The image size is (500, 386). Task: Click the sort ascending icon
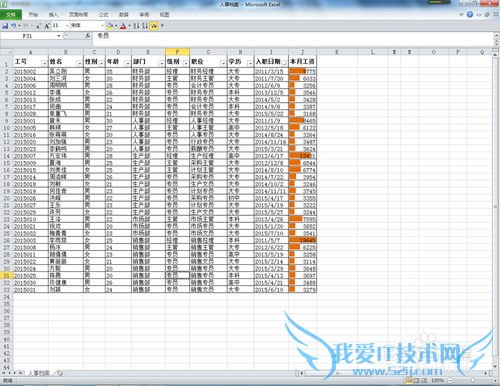click(136, 26)
